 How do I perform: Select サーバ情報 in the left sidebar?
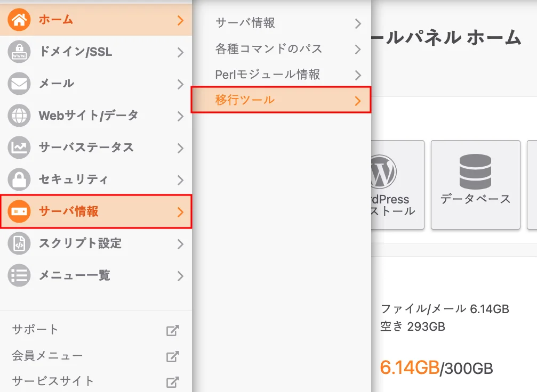click(x=96, y=211)
